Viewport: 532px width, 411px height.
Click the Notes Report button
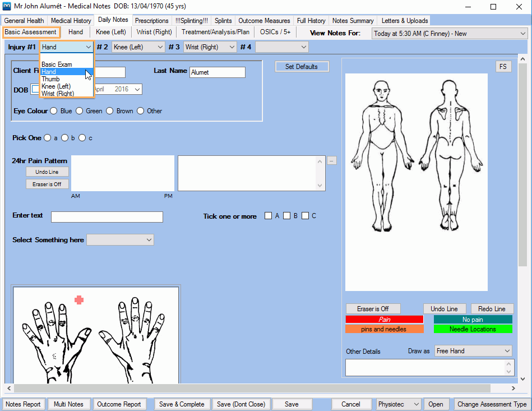click(23, 404)
